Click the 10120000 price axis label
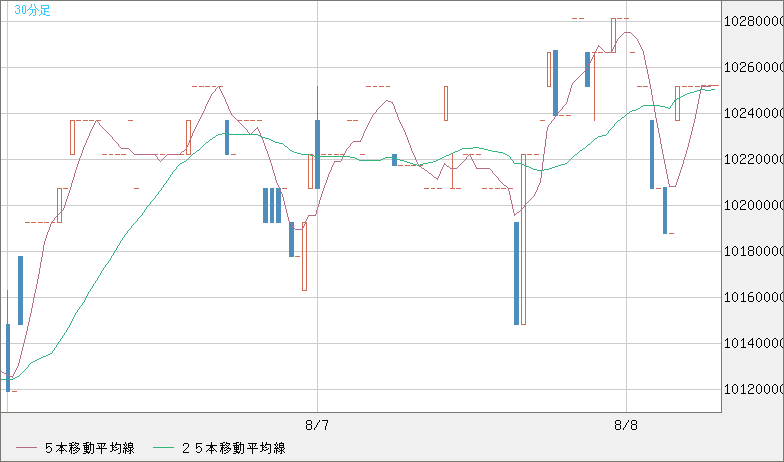 coord(754,390)
